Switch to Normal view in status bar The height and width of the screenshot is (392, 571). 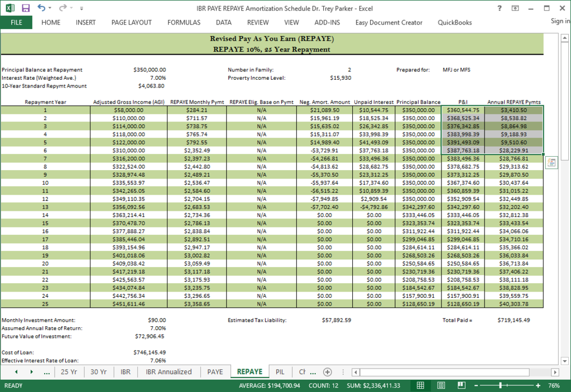420,385
